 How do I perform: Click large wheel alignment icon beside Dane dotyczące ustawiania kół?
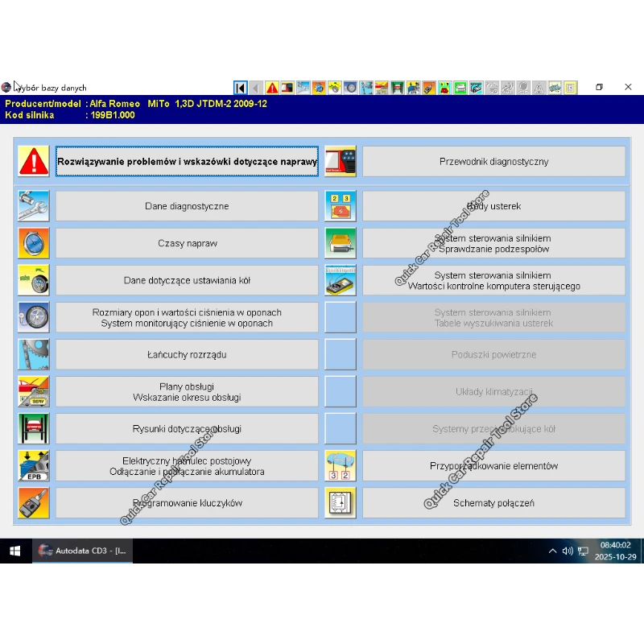34,280
